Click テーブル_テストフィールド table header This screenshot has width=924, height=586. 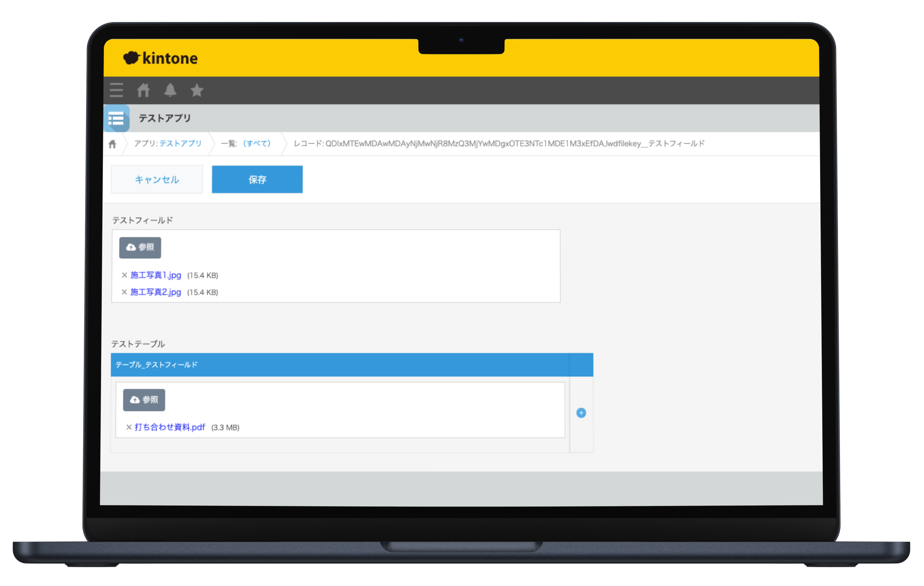click(156, 365)
